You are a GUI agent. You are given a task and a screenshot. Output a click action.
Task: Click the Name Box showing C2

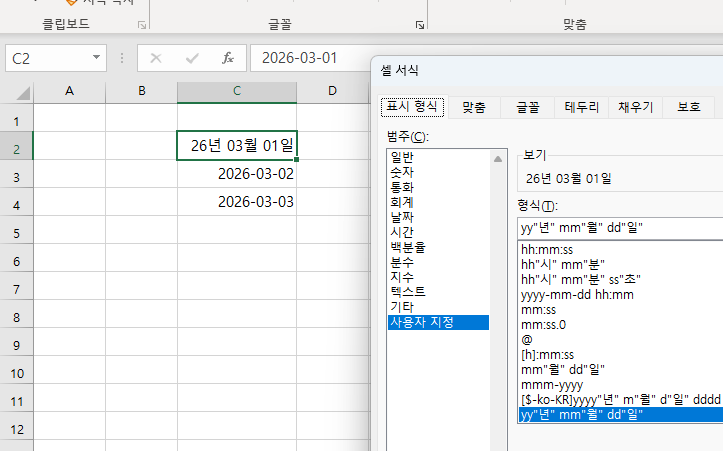55,58
